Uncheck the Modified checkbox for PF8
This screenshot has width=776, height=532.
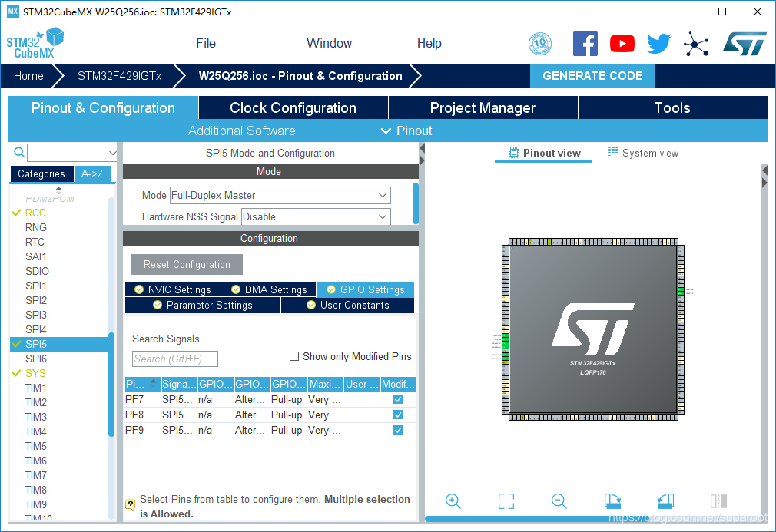point(398,415)
